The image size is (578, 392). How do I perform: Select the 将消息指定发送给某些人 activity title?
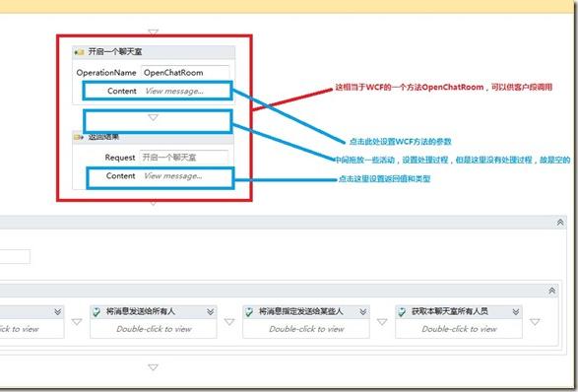(300, 311)
